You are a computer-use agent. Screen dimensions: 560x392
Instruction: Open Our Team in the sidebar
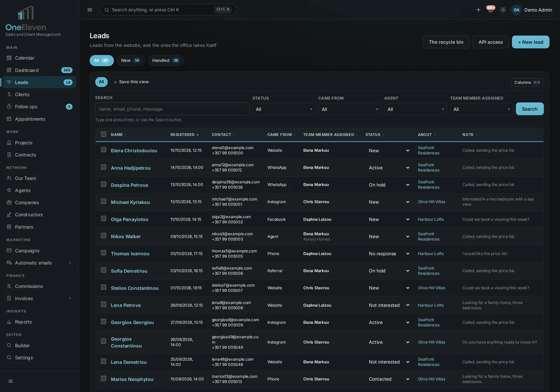[38, 178]
